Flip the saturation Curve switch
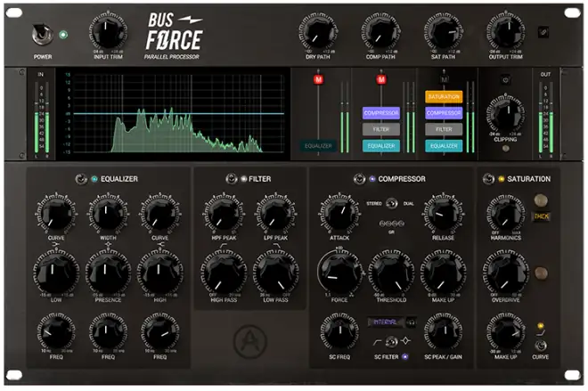Screen dimensions: 588x391 tap(540, 345)
